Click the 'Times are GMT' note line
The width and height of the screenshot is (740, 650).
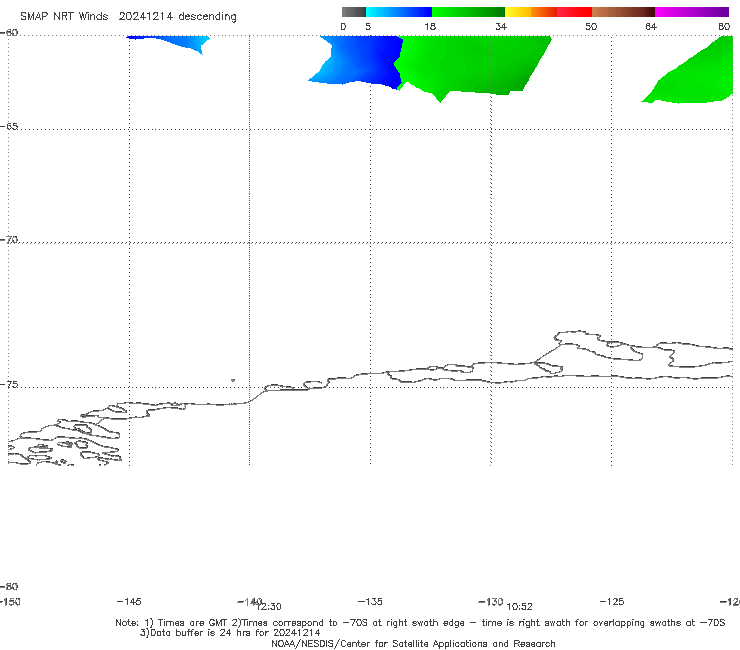[x=420, y=623]
